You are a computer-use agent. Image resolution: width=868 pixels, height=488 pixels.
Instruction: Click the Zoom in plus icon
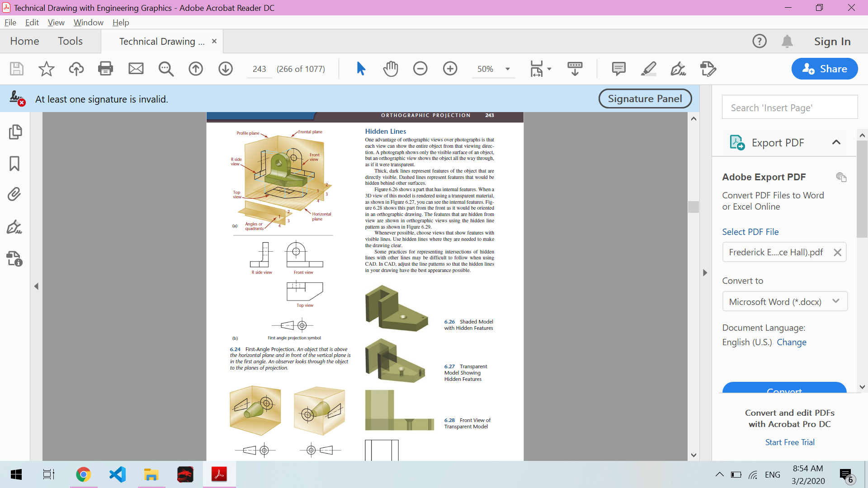(450, 69)
